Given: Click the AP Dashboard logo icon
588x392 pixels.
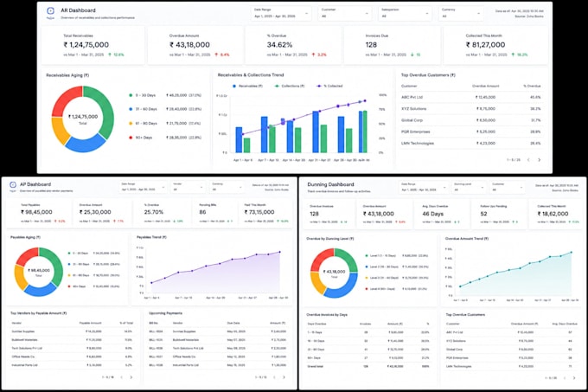Looking at the screenshot, I should point(13,184).
